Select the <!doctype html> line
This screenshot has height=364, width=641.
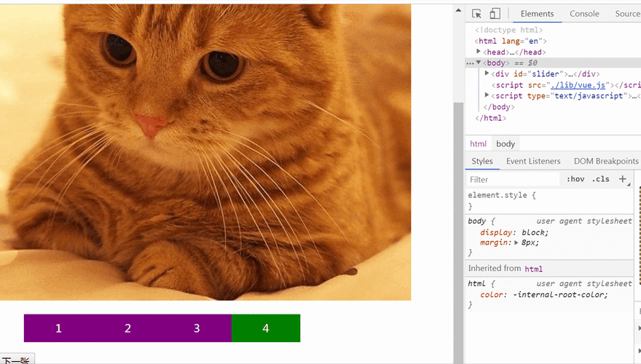click(x=508, y=30)
